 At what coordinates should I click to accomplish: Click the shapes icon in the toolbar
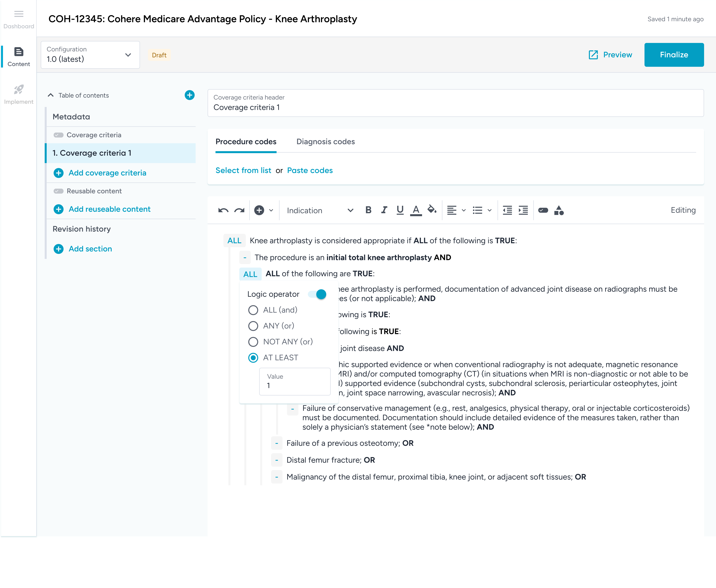[559, 210]
